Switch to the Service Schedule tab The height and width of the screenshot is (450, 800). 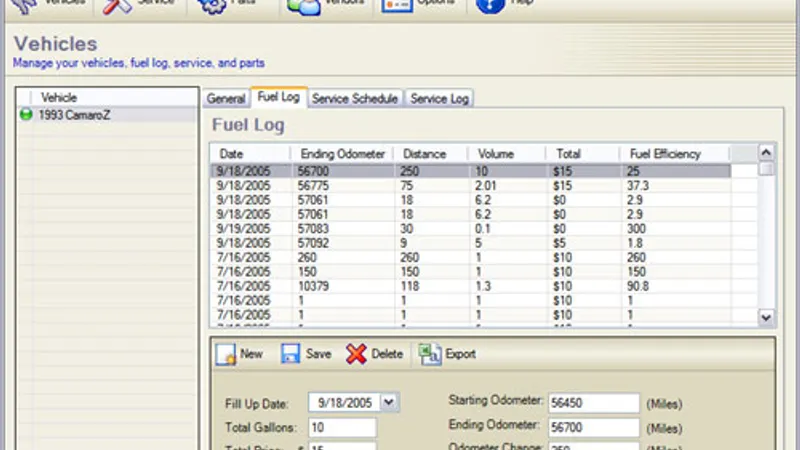[x=355, y=99]
